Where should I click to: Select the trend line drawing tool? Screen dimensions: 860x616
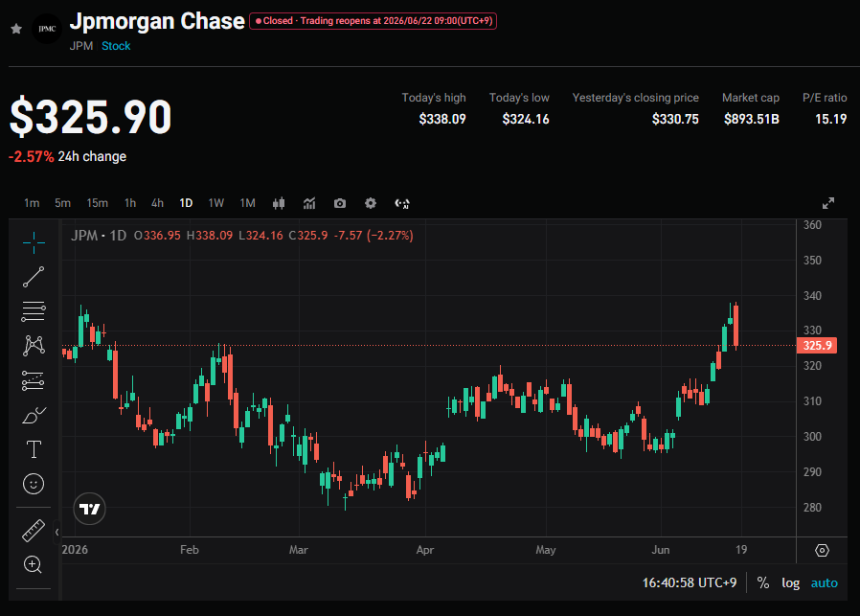(34, 277)
